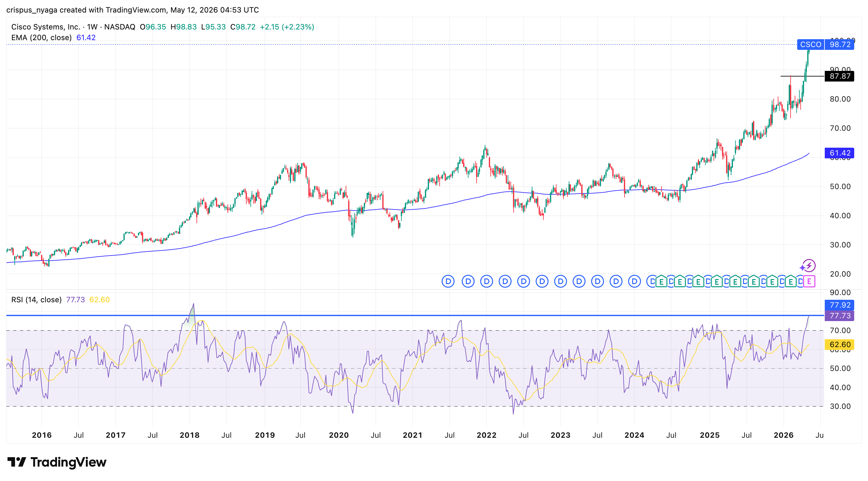This screenshot has height=481, width=868.
Task: Open the dividend D marker above the 2022 label
Action: 487,282
